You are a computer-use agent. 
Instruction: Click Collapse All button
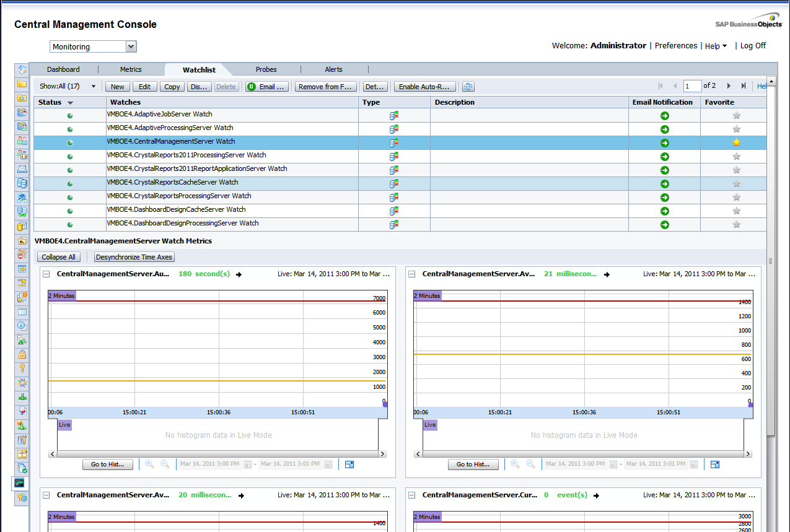tap(59, 257)
